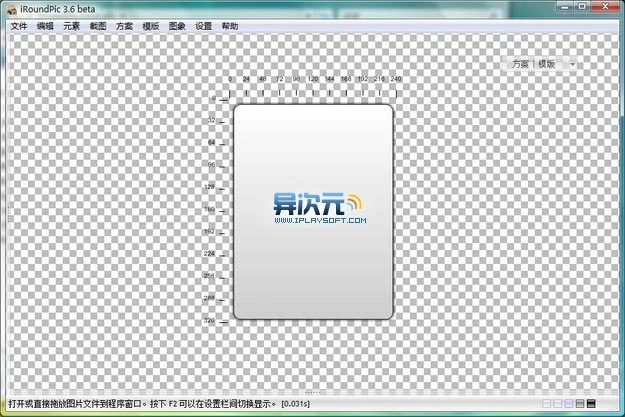This screenshot has height=417, width=625.
Task: Expand the 方案 | 模版 dropdown arrow
Action: point(572,64)
